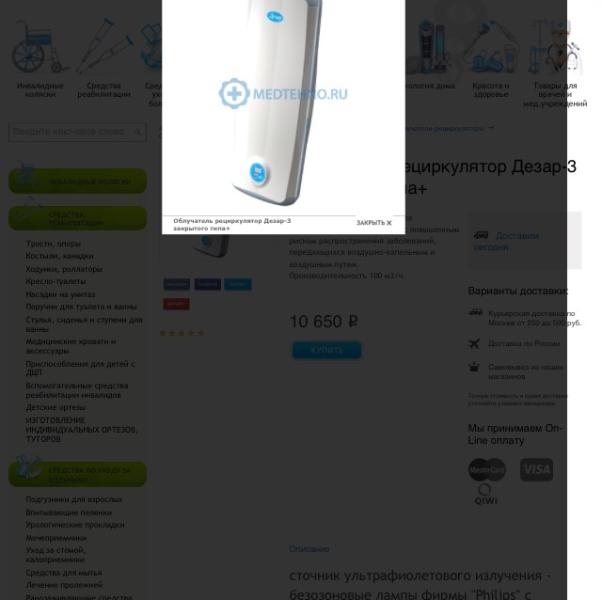Open Трости, опоры sidebar link

pos(53,244)
